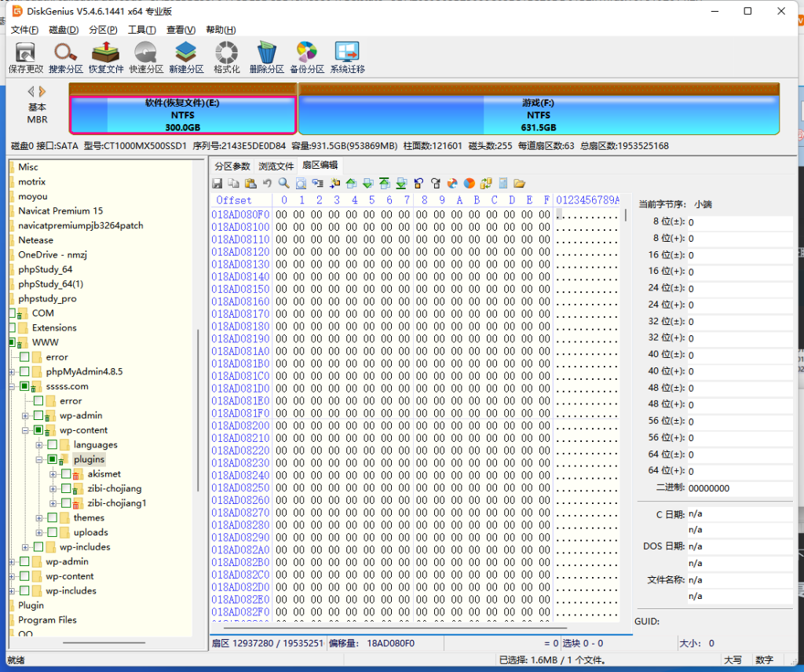This screenshot has height=672, width=804.
Task: Expand the uploads folder node
Action: [x=38, y=532]
